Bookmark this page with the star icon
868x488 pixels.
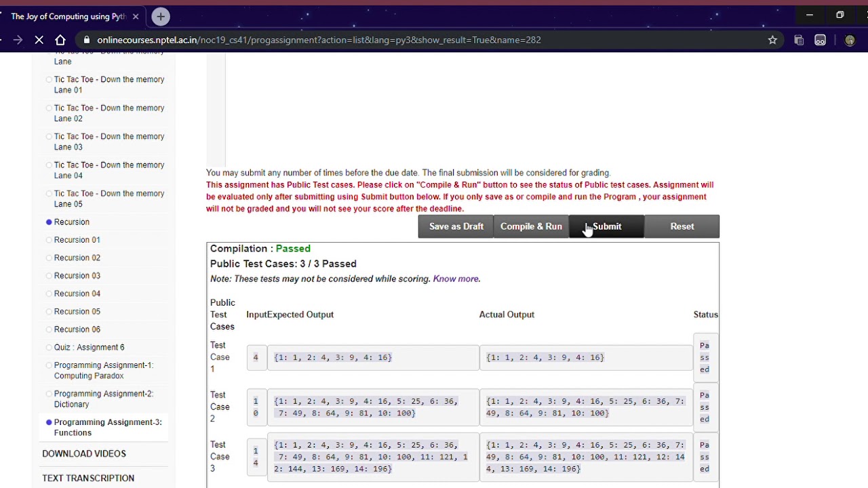pyautogui.click(x=772, y=40)
